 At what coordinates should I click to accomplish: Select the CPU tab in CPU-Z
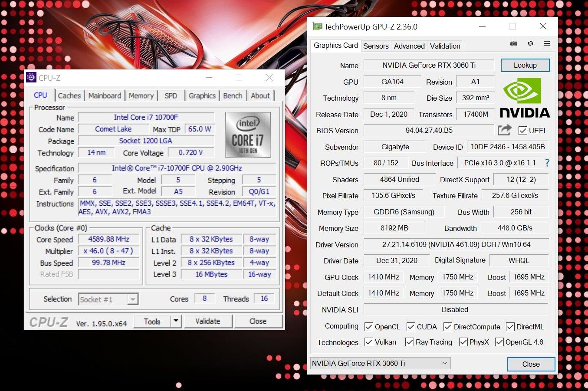[x=41, y=95]
